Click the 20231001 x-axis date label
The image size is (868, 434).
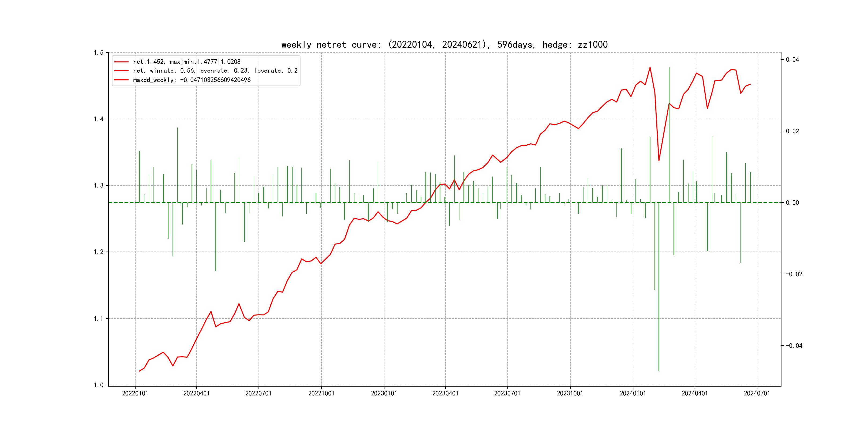click(570, 393)
